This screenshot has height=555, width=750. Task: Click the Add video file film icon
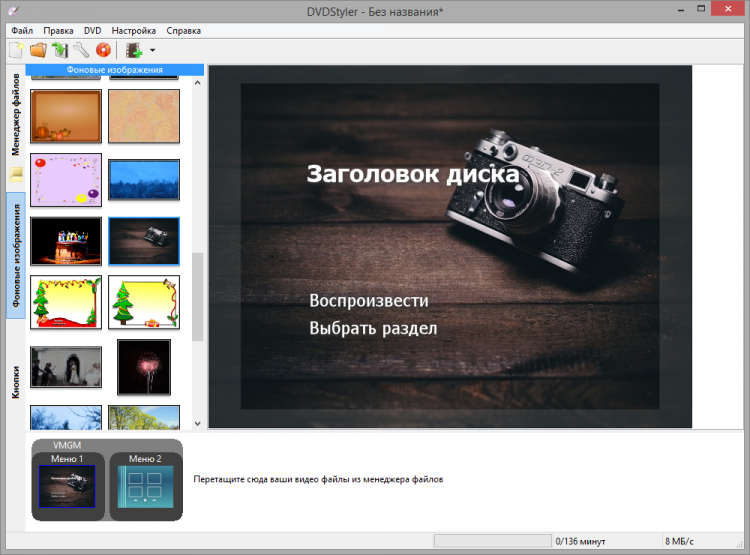134,50
